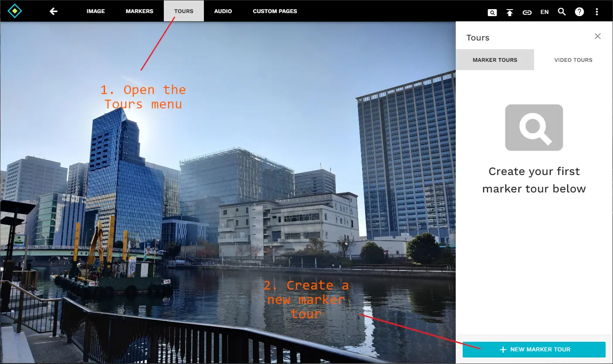The width and height of the screenshot is (613, 364).
Task: Close the Tours side panel
Action: click(597, 36)
